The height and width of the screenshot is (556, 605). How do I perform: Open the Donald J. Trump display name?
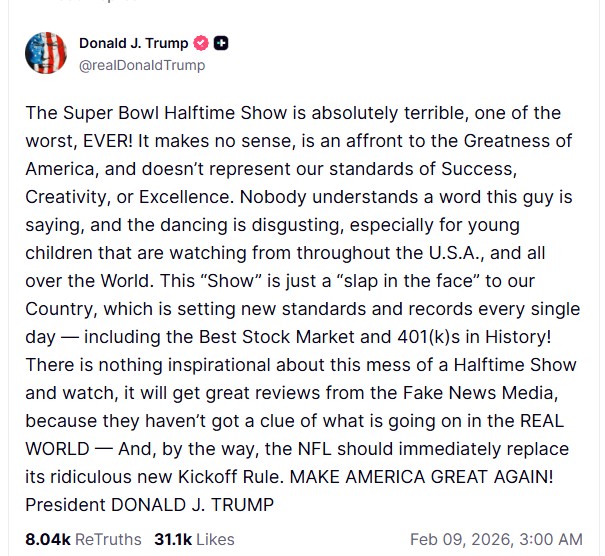tap(133, 44)
